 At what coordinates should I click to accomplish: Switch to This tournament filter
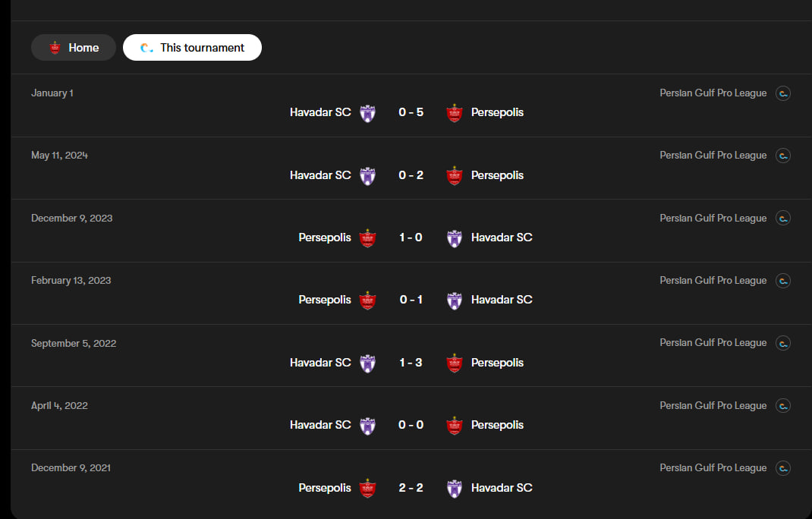coord(192,48)
